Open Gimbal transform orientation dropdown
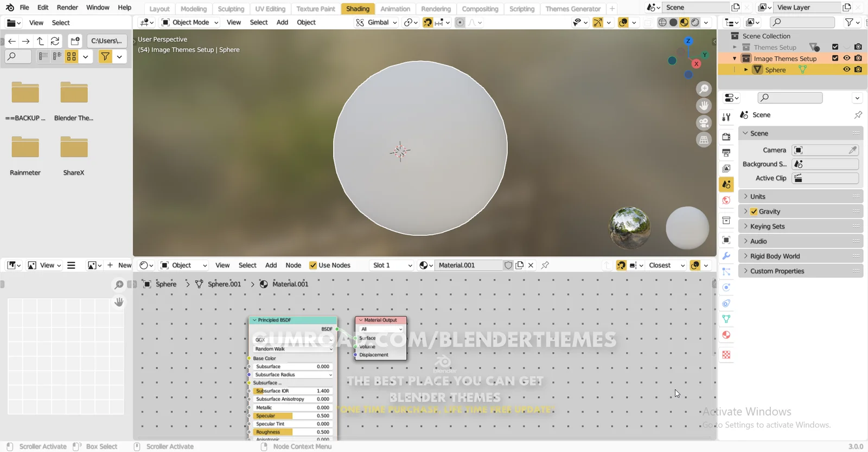This screenshot has height=452, width=868. click(x=376, y=22)
